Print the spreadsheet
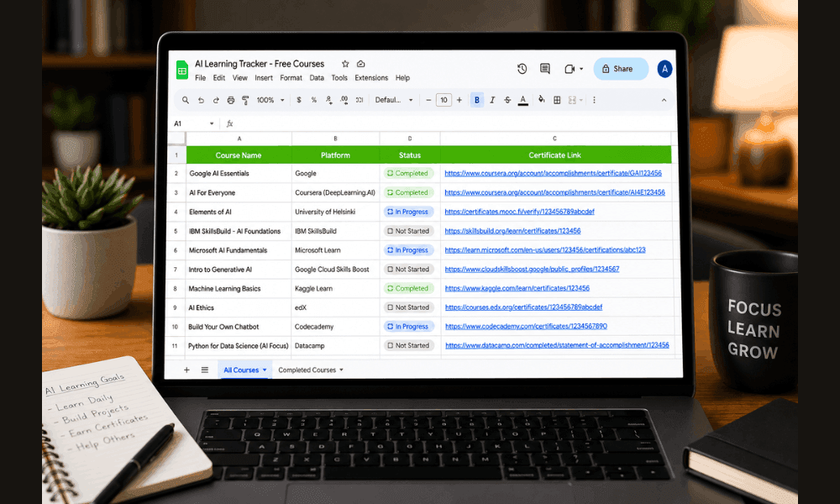 (x=231, y=100)
